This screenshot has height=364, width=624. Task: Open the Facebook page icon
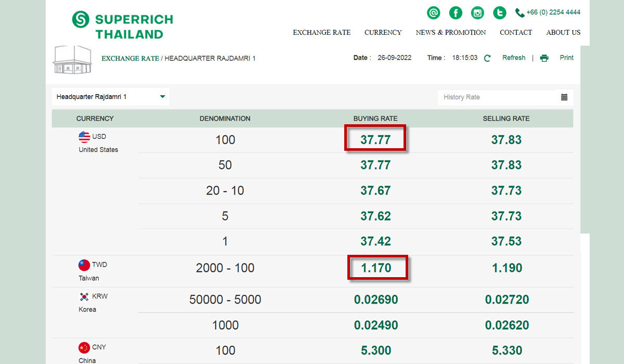pyautogui.click(x=456, y=13)
